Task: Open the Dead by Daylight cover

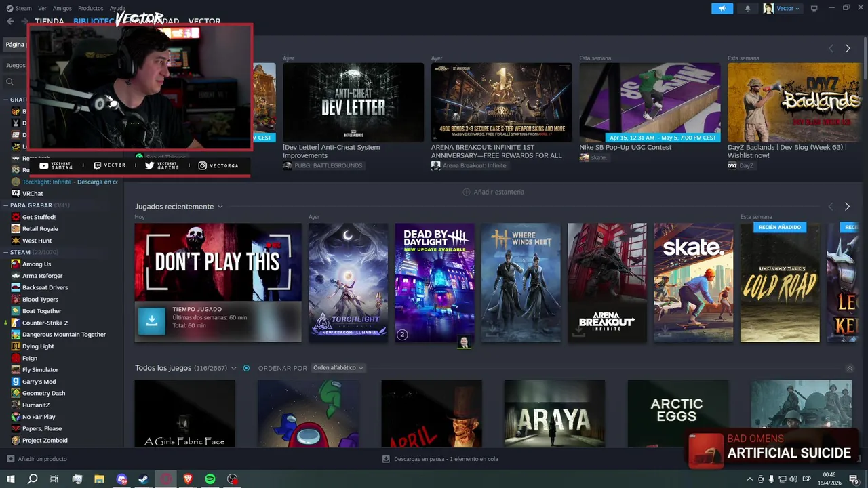Action: tap(435, 283)
